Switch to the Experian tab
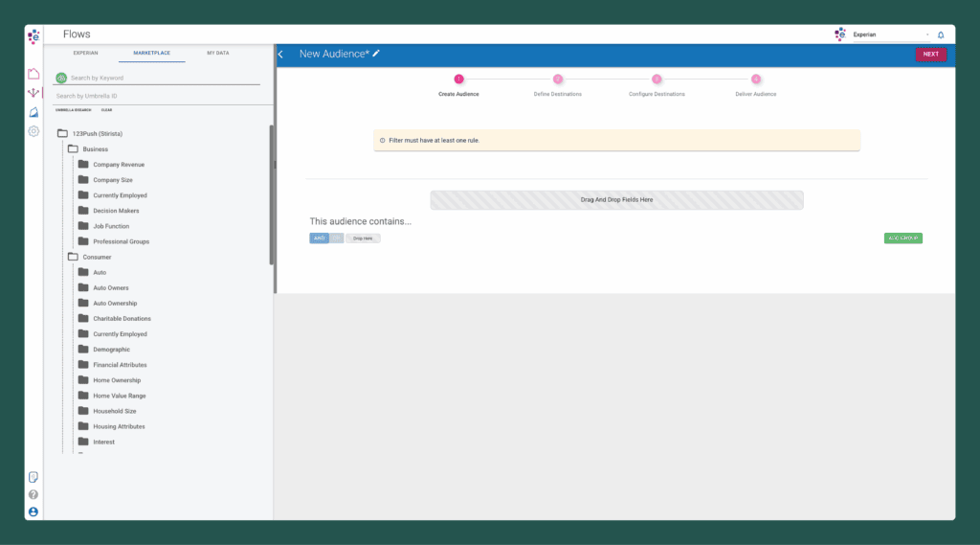Viewport: 980px width, 545px height. click(x=86, y=53)
